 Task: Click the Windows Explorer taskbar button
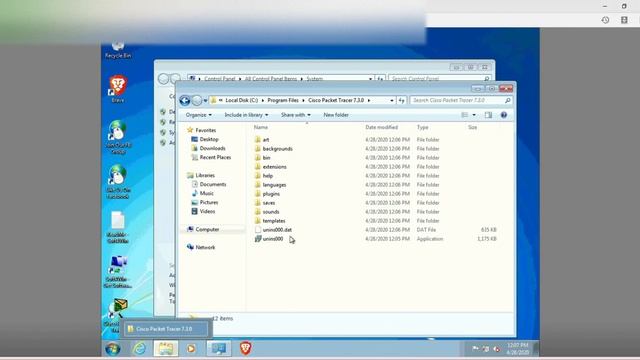click(166, 349)
